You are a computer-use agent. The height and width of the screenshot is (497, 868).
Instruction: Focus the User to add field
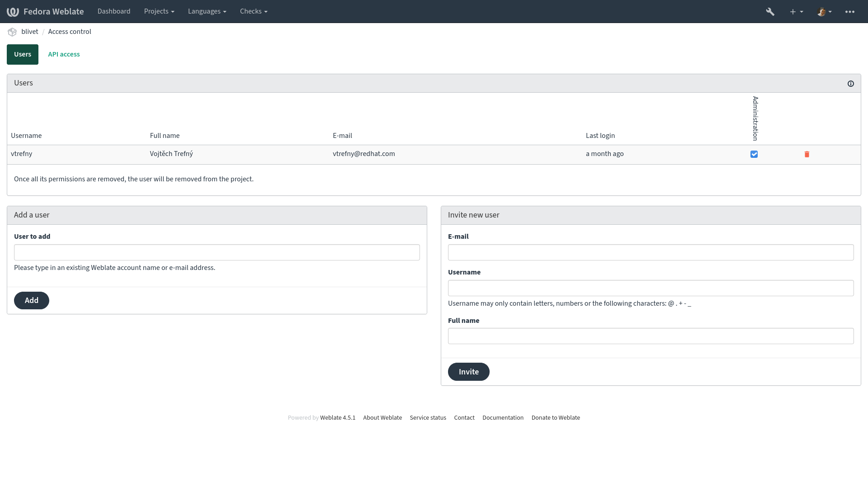(217, 252)
